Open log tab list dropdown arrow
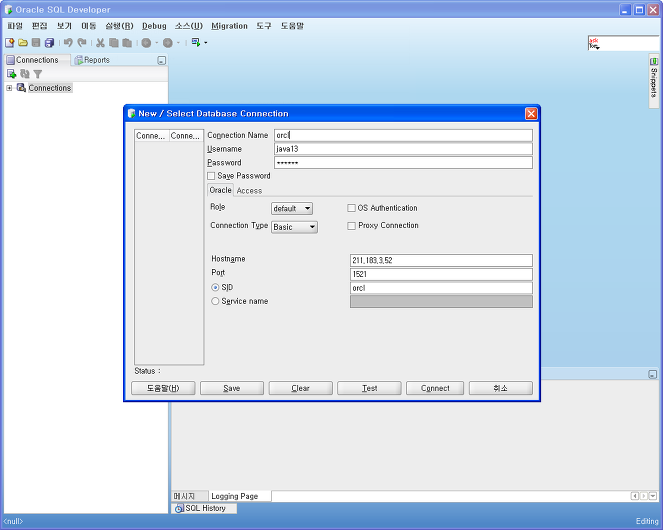This screenshot has width=663, height=530. coord(653,496)
